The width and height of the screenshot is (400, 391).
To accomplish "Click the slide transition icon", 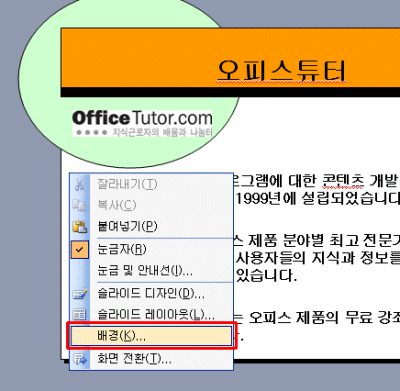I will point(80,360).
